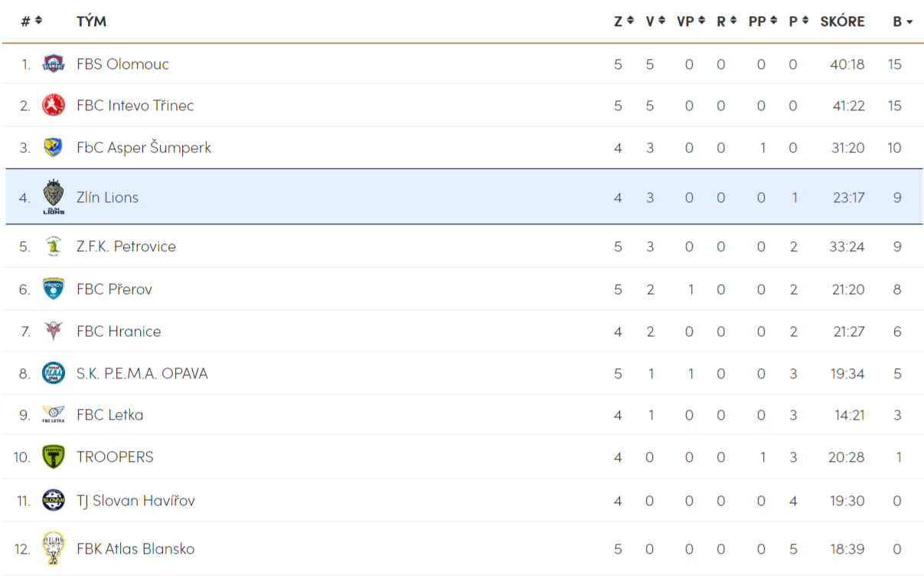Click the FBC Přerov shield logo
Viewport: 924px width, 582px height.
click(53, 289)
